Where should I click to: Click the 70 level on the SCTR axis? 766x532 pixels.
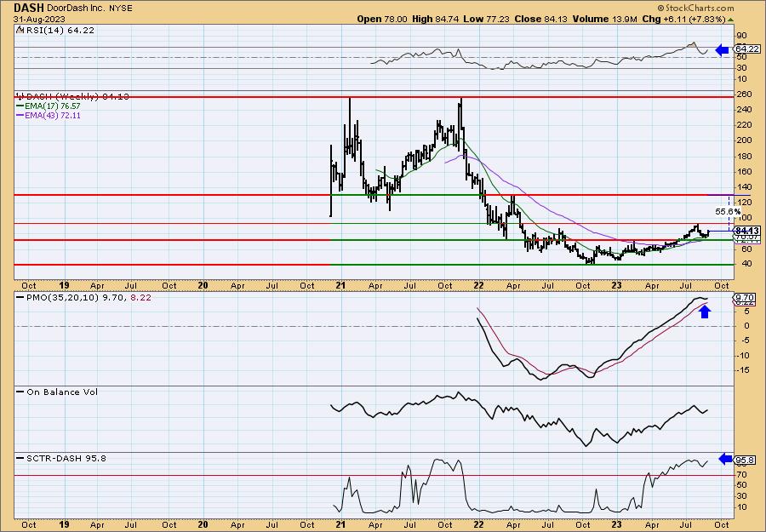(x=741, y=474)
